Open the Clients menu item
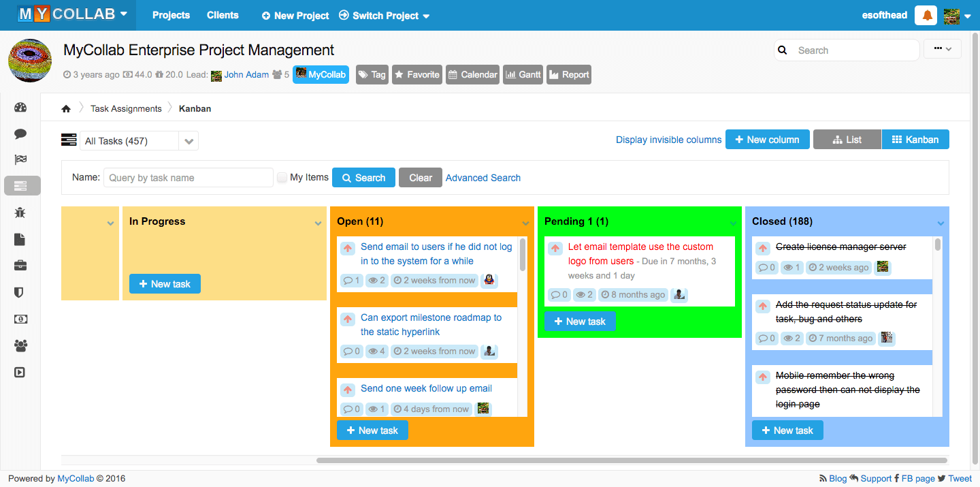Image resolution: width=980 pixels, height=487 pixels. click(x=223, y=15)
